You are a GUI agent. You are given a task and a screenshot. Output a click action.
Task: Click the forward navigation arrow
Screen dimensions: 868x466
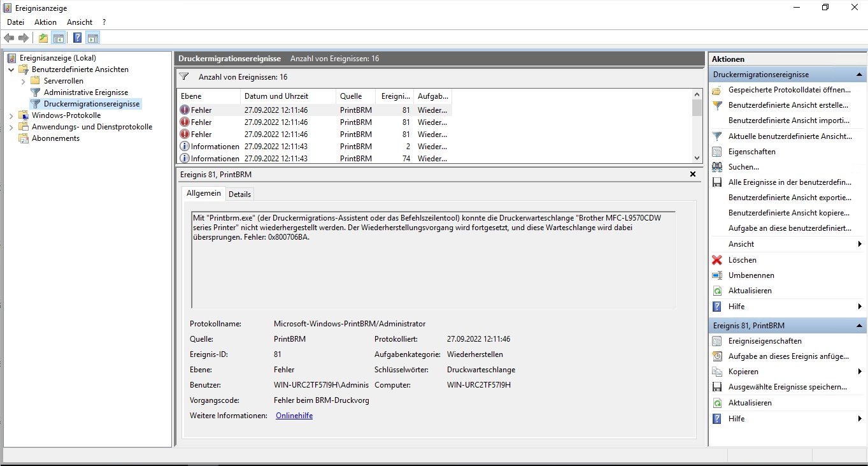(x=23, y=38)
